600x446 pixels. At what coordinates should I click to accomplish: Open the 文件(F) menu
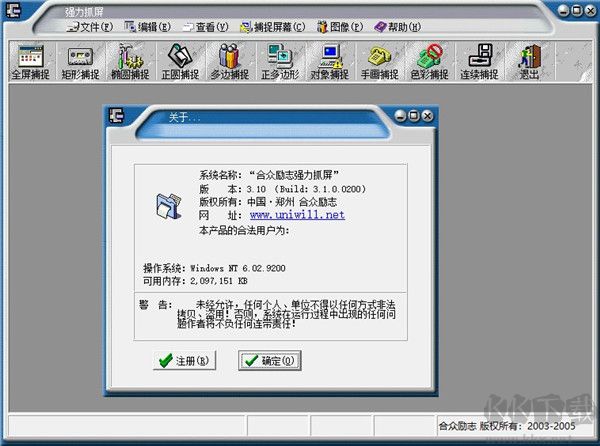tap(90, 27)
